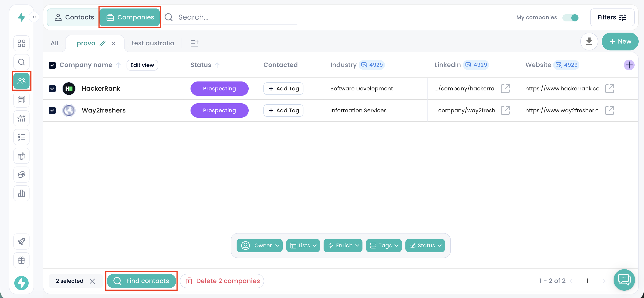Viewport: 644px width, 298px height.
Task: Uncheck the Way2freshers row checkbox
Action: (x=52, y=110)
